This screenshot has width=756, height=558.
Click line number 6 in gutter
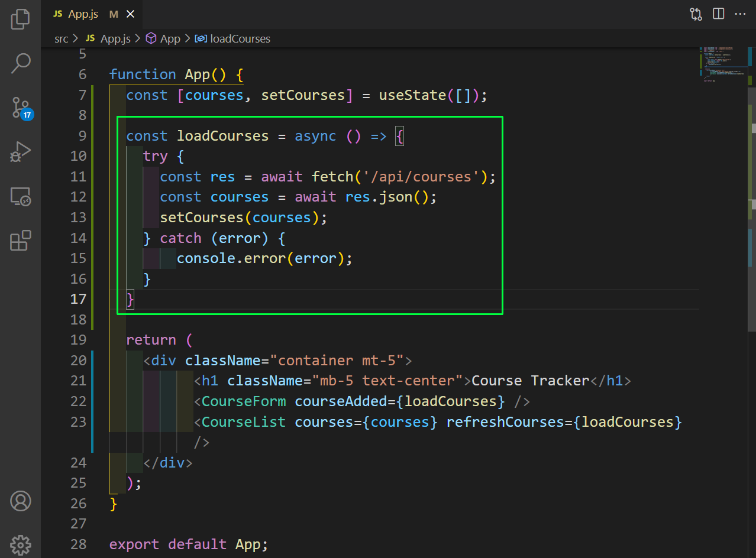(82, 74)
